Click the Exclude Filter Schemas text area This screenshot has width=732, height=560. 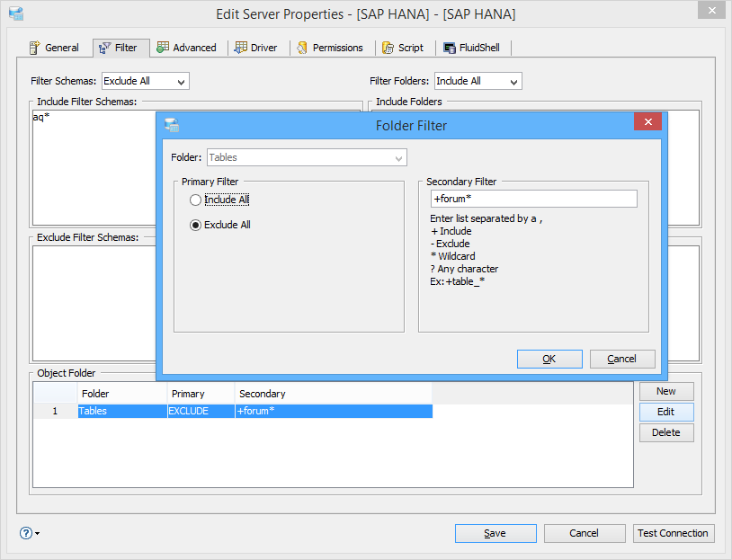click(94, 303)
